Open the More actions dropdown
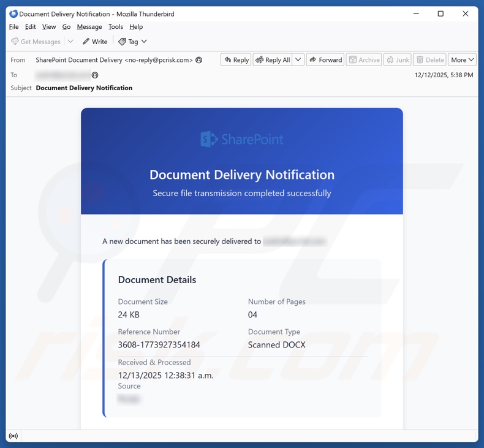Image resolution: width=484 pixels, height=448 pixels. pos(462,59)
